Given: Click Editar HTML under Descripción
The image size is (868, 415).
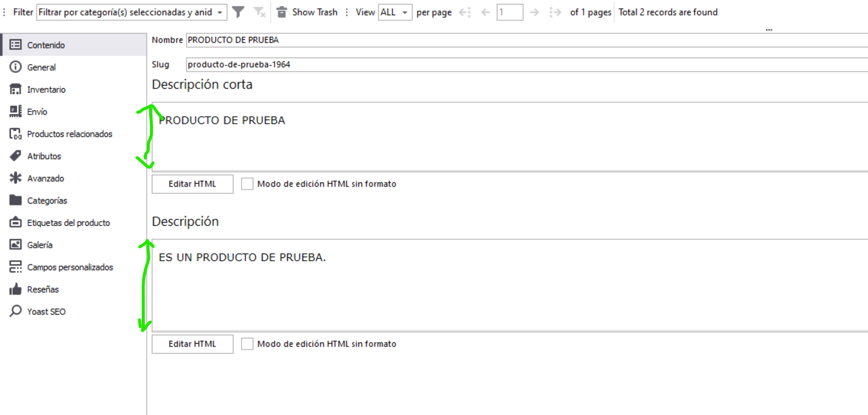Looking at the screenshot, I should 192,344.
